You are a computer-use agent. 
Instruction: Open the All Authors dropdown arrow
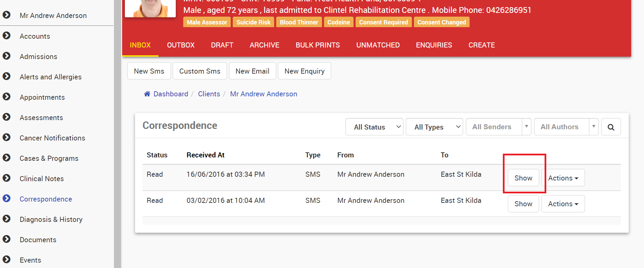pyautogui.click(x=593, y=127)
